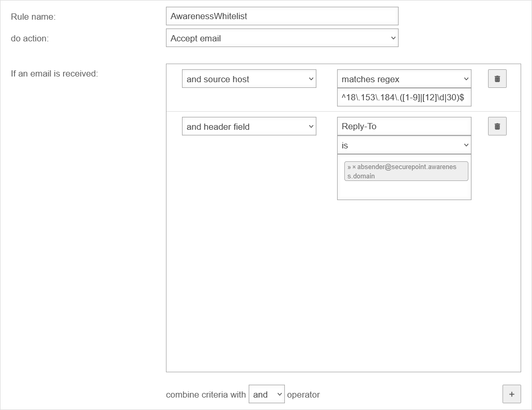Click the plus icon to add a criterion
The width and height of the screenshot is (532, 410).
click(x=511, y=394)
